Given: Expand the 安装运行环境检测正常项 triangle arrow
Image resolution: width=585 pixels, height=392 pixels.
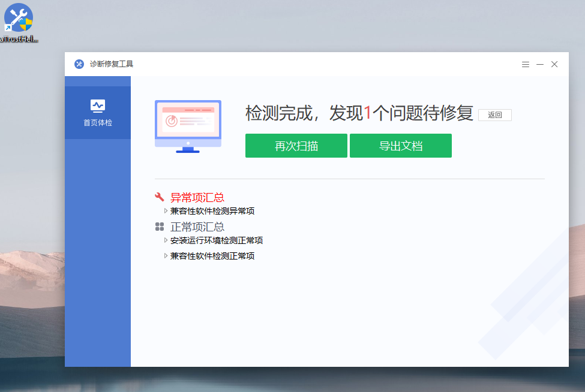Looking at the screenshot, I should pos(166,240).
